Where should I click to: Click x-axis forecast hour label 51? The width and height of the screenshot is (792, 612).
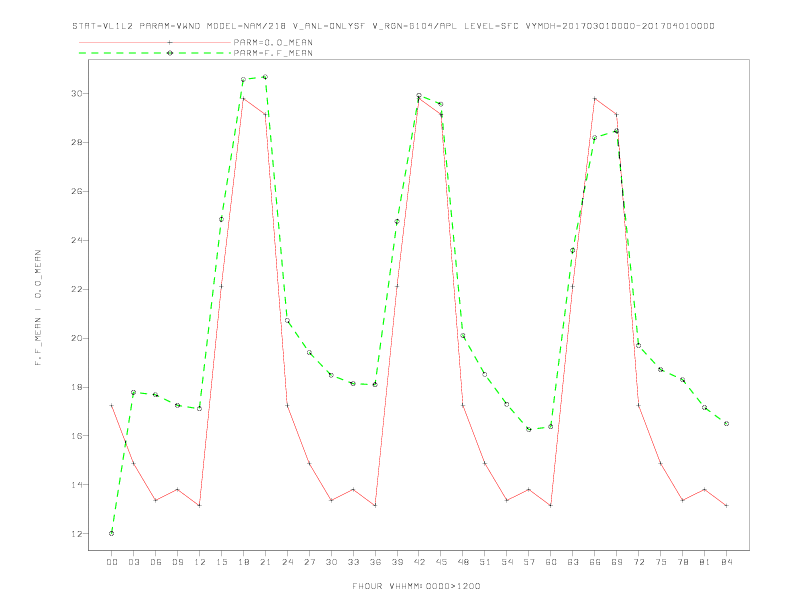485,562
